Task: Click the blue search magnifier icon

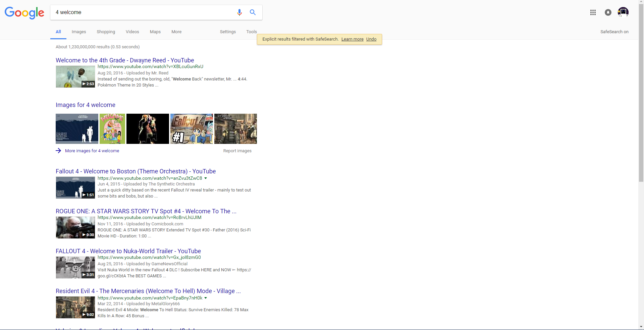Action: click(253, 12)
